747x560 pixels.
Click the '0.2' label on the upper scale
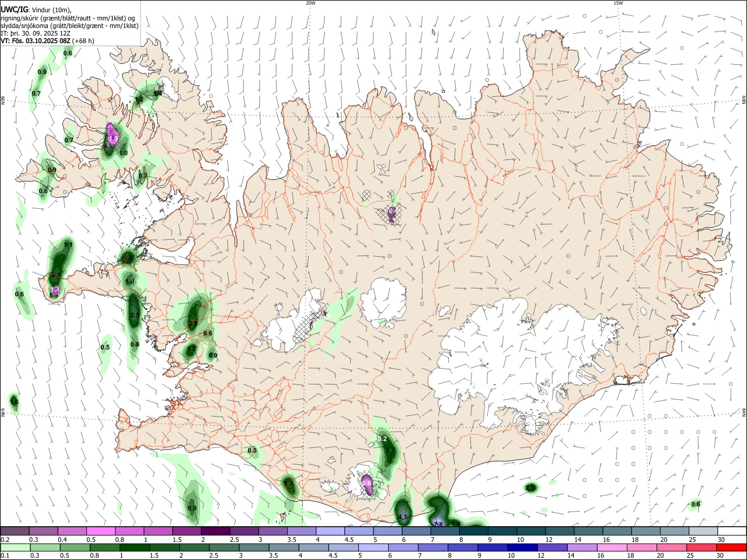click(x=5, y=540)
